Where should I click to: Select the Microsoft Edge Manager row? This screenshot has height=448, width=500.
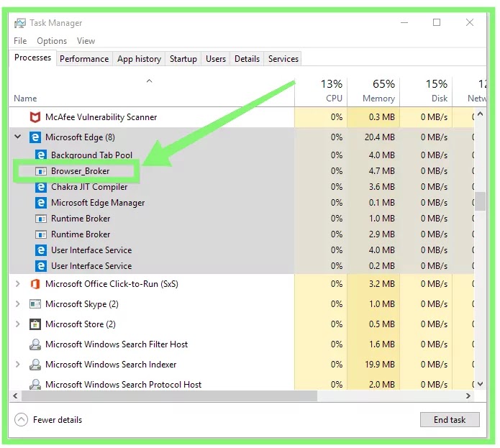242,203
